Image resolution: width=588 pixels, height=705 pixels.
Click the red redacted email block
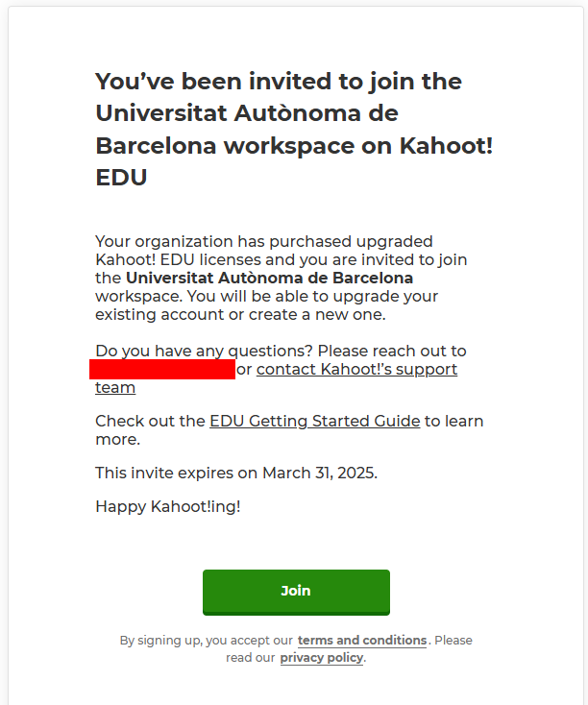tap(162, 369)
